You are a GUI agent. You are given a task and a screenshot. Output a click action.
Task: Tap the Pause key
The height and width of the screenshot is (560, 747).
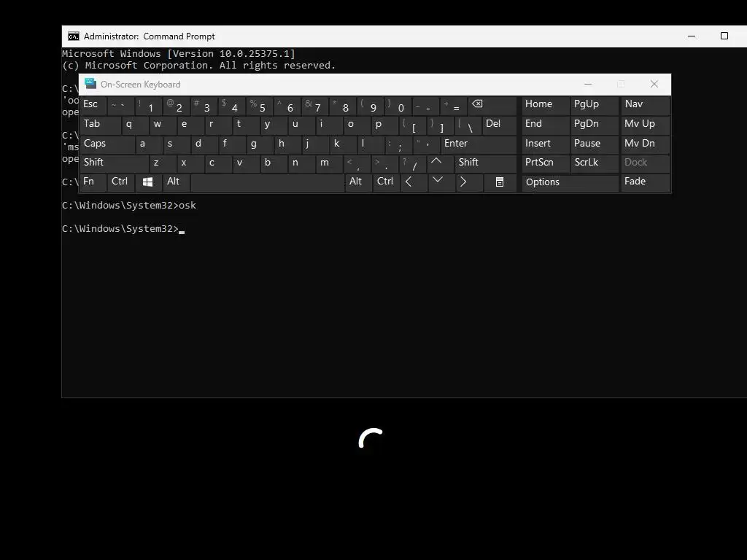595,144
